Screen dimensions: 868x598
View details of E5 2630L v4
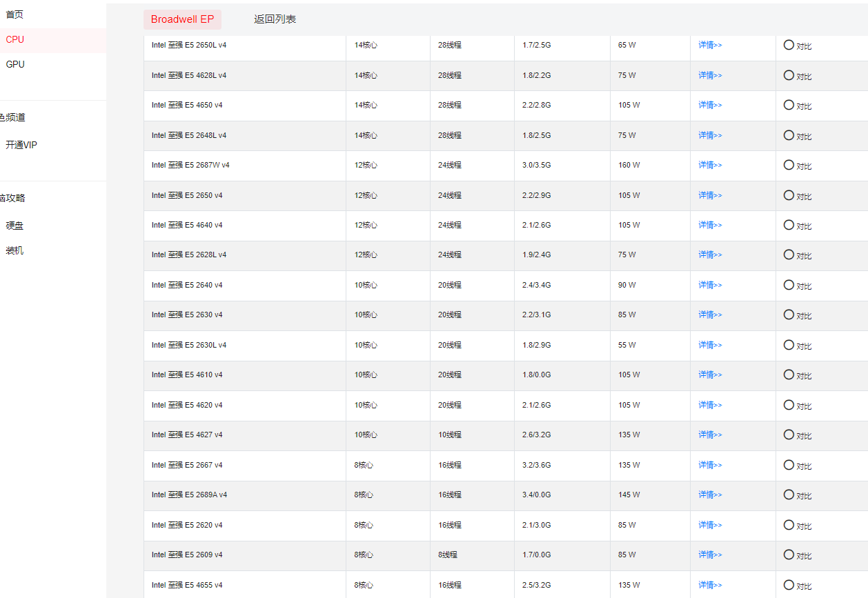click(x=710, y=345)
